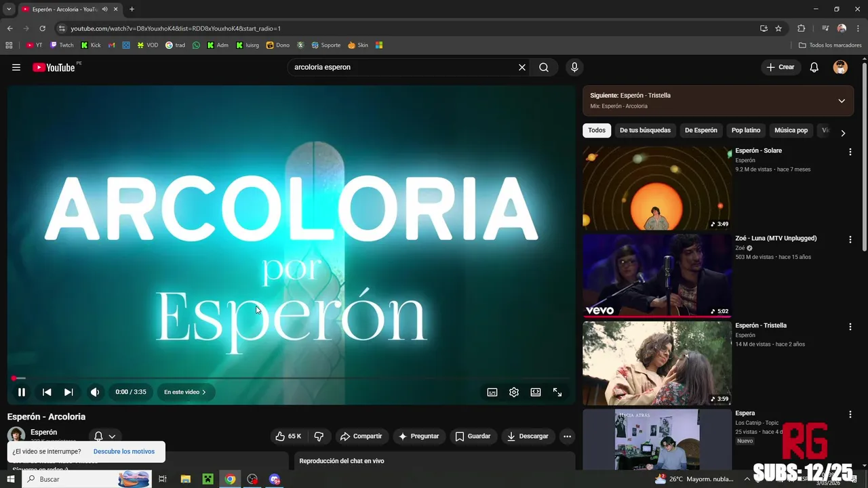This screenshot has height=488, width=868.
Task: Open options menu for Zoé - Luna
Action: tap(850, 239)
